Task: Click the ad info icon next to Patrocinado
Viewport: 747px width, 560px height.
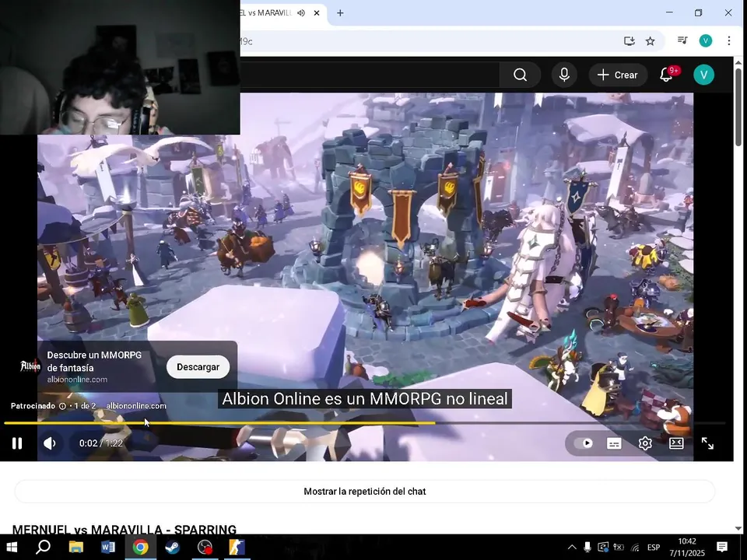Action: tap(62, 406)
